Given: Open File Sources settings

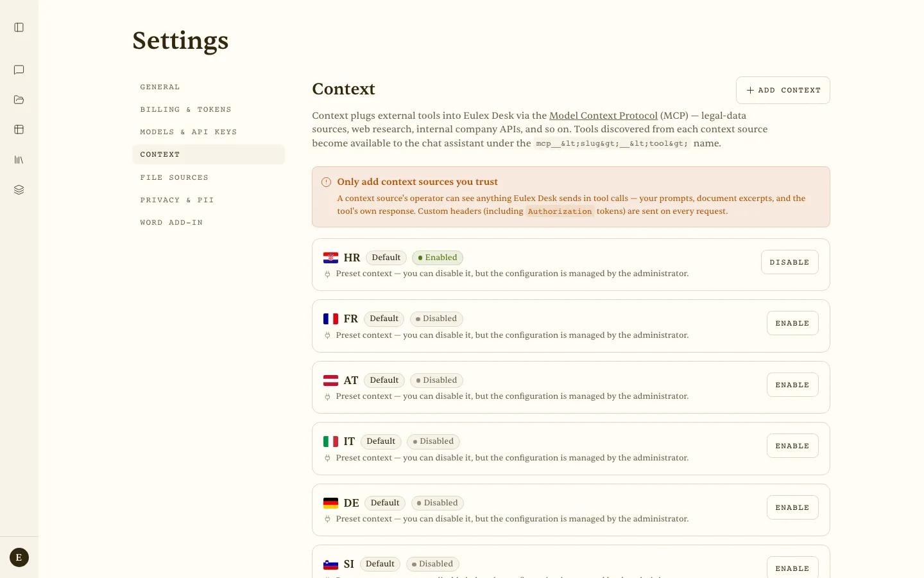Looking at the screenshot, I should [x=209, y=177].
